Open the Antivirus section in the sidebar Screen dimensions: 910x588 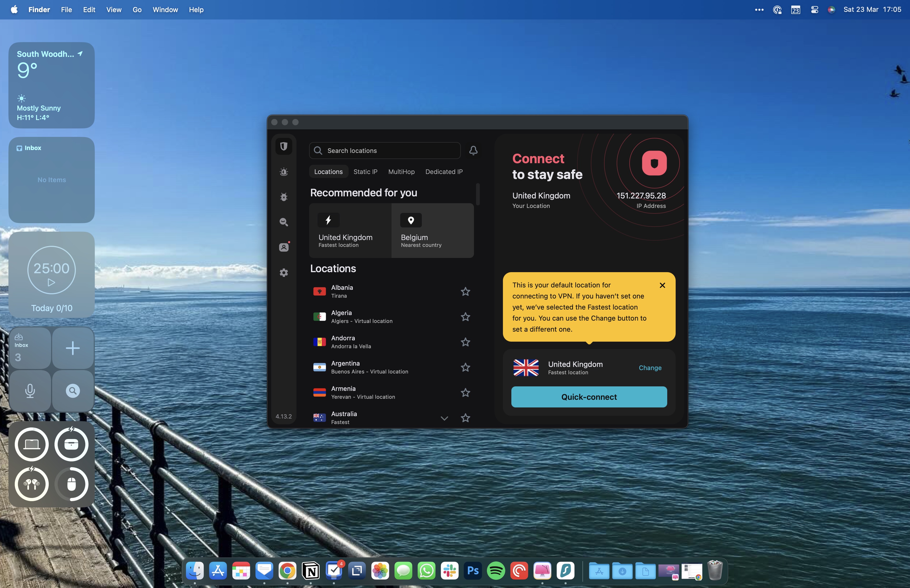click(283, 197)
